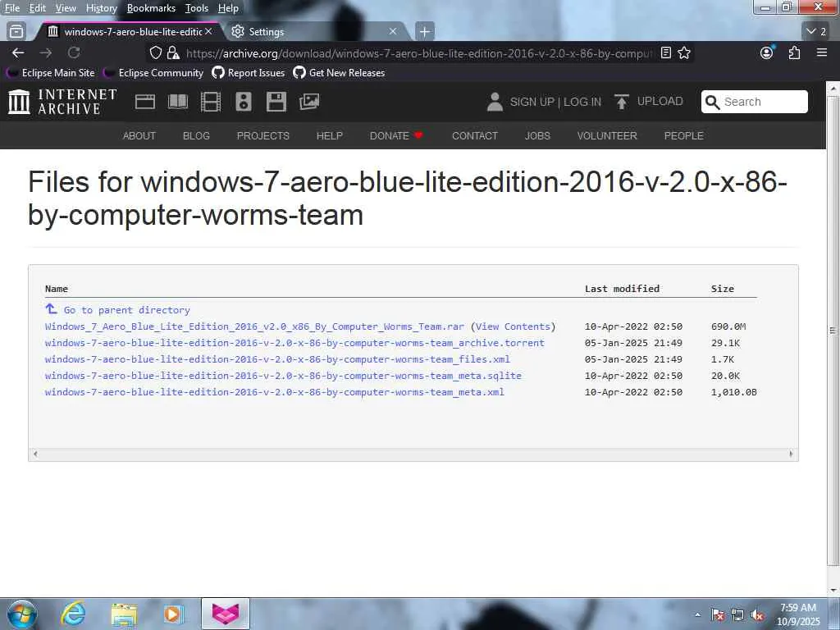
Task: Open the extensions puzzle icon
Action: click(x=794, y=52)
